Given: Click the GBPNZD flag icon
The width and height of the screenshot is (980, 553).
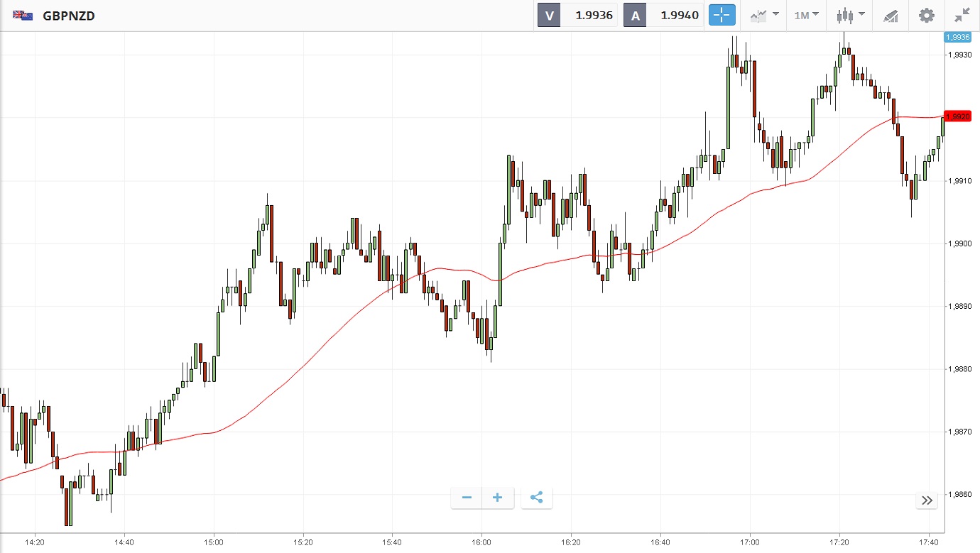Looking at the screenshot, I should pos(23,15).
